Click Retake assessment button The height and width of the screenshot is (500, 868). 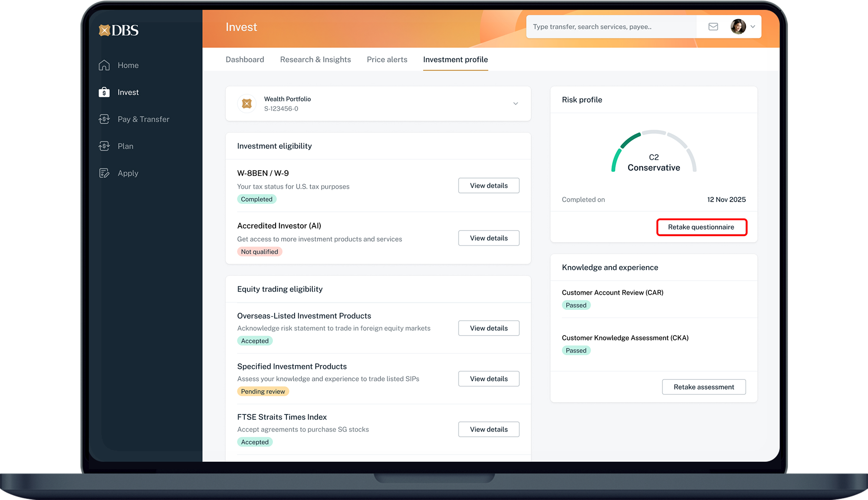click(704, 387)
